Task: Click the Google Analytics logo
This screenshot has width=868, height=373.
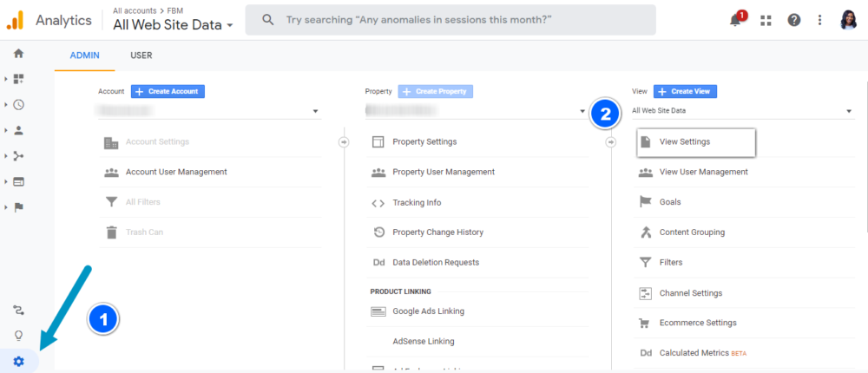Action: (16, 21)
